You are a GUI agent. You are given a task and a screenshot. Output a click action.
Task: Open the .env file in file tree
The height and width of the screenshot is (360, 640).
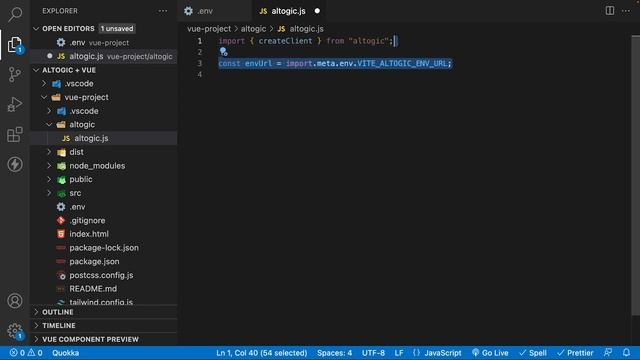pos(104,207)
